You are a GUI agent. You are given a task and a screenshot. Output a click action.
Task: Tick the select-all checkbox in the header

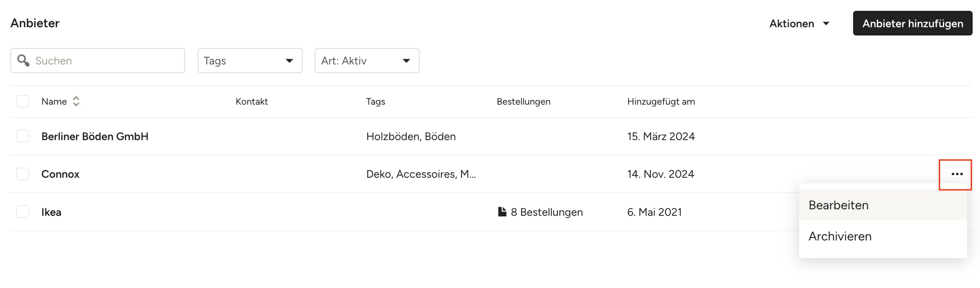[x=22, y=101]
